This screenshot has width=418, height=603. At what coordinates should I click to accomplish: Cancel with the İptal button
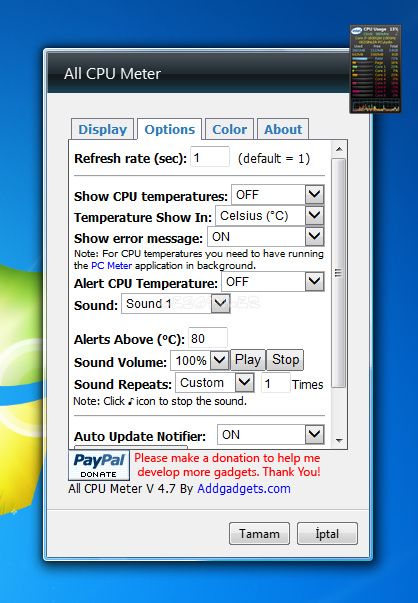click(x=327, y=533)
